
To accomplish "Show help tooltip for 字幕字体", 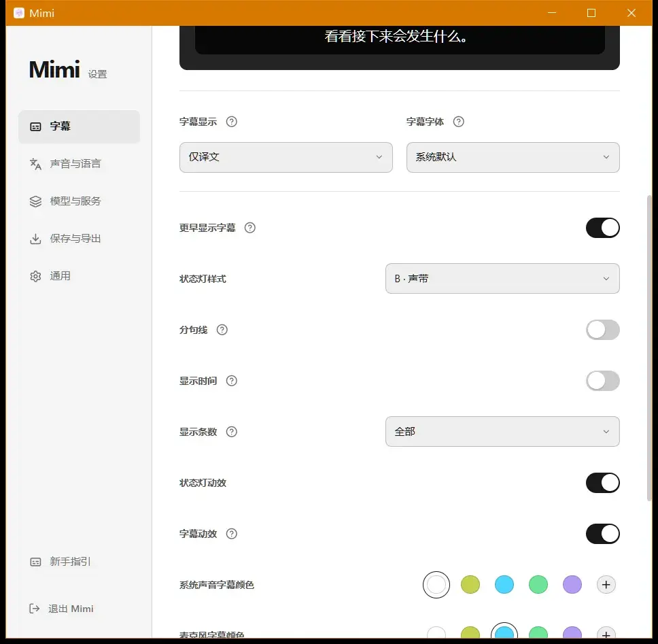I will coord(459,122).
